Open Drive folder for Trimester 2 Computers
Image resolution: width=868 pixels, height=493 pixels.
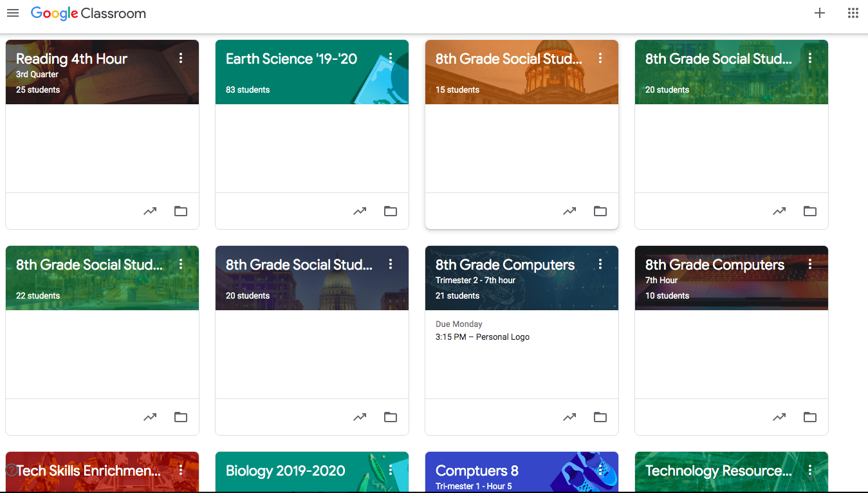tap(600, 417)
